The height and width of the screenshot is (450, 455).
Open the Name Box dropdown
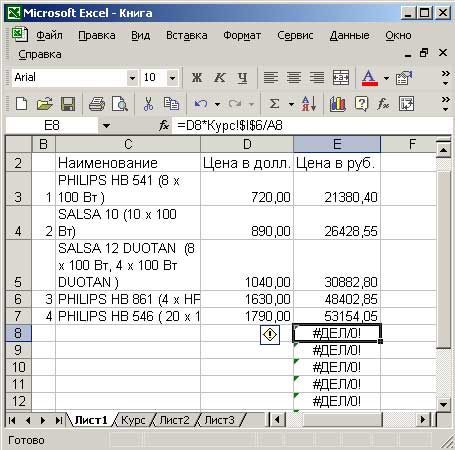pyautogui.click(x=106, y=126)
